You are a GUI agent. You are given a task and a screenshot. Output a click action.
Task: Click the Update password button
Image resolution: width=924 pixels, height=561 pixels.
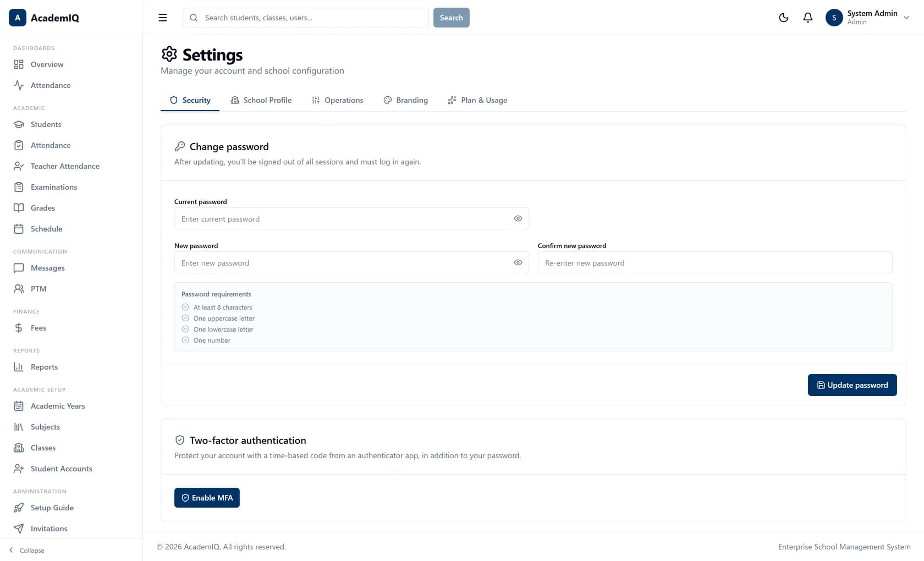click(x=853, y=385)
